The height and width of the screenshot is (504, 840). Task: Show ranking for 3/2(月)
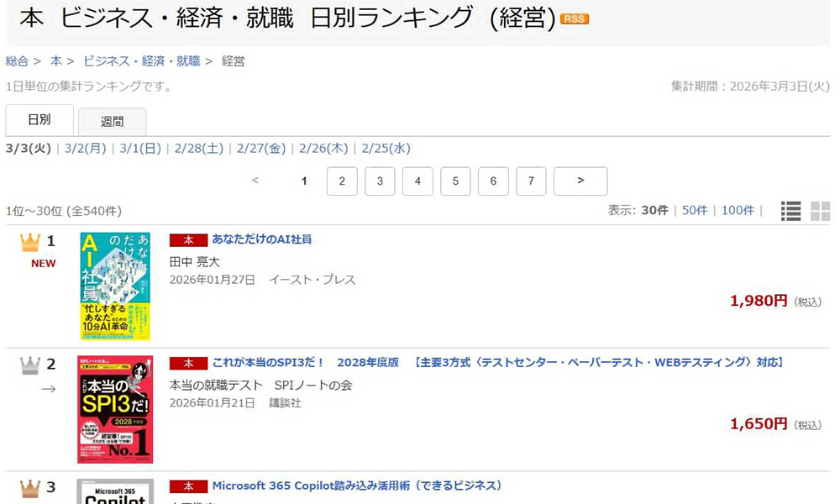85,149
